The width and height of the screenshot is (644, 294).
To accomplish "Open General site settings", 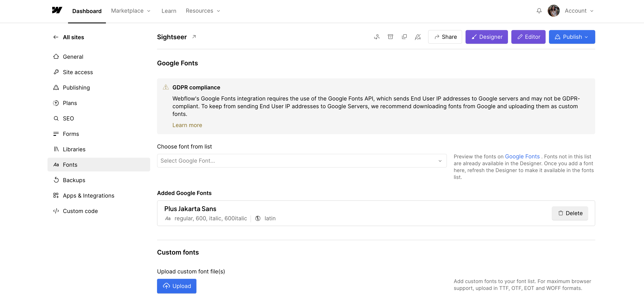I will [x=99, y=57].
